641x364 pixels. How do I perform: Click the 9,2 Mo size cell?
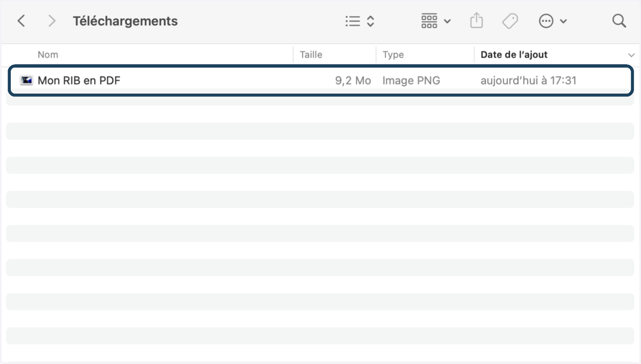(353, 81)
